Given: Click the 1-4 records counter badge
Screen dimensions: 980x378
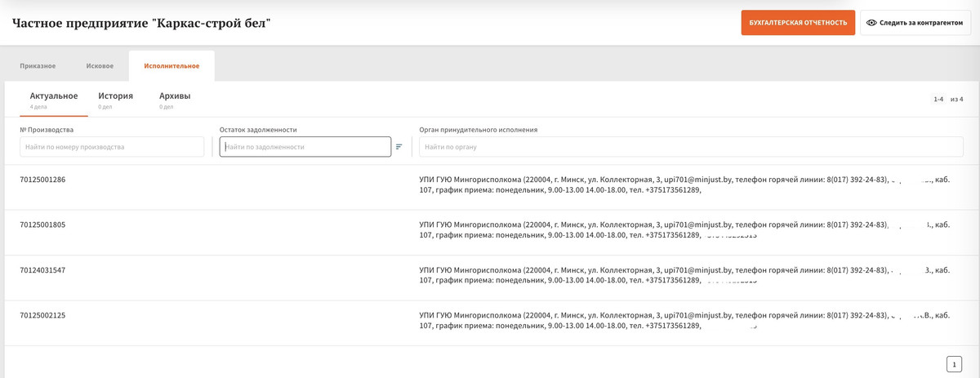Looking at the screenshot, I should (938, 99).
